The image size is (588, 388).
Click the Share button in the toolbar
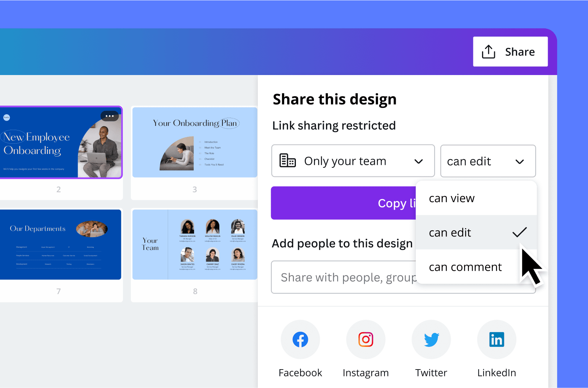point(510,52)
